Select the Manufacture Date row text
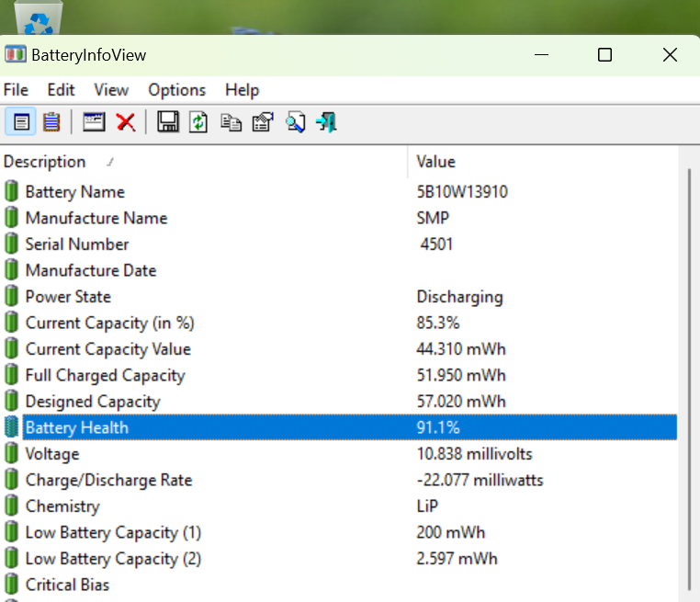This screenshot has width=700, height=602. 91,270
